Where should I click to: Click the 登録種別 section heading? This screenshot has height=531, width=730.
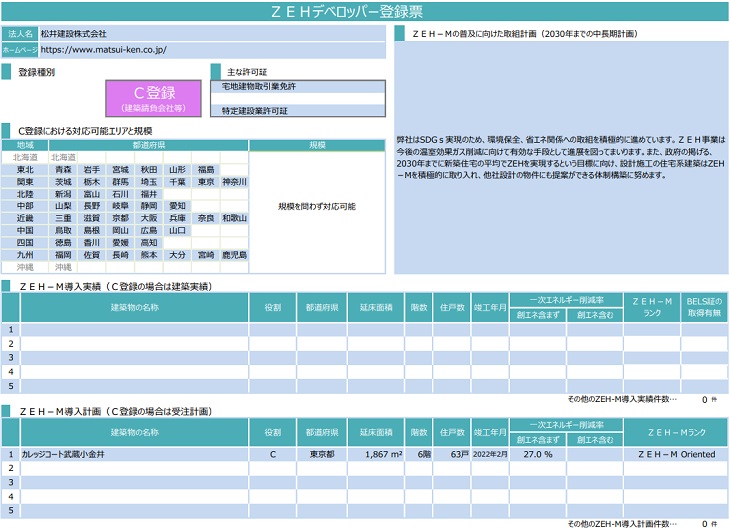36,72
